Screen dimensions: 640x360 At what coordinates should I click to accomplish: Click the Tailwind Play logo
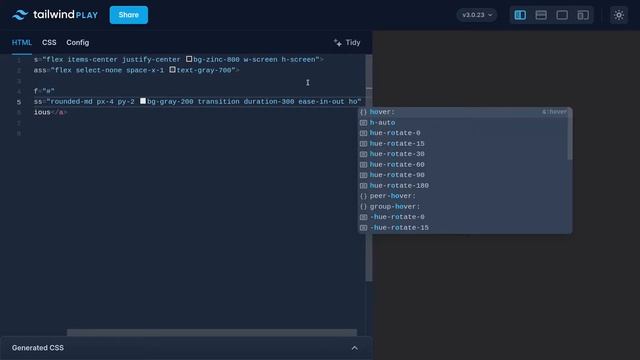55,15
